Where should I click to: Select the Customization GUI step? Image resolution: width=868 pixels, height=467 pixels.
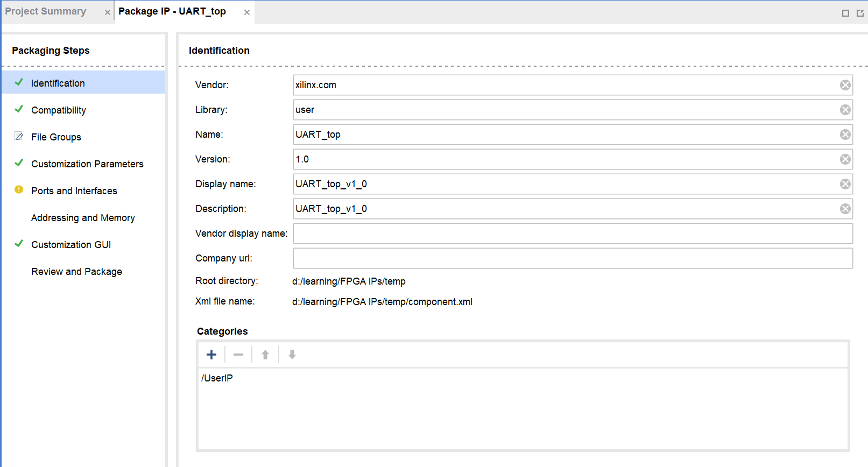pyautogui.click(x=71, y=245)
